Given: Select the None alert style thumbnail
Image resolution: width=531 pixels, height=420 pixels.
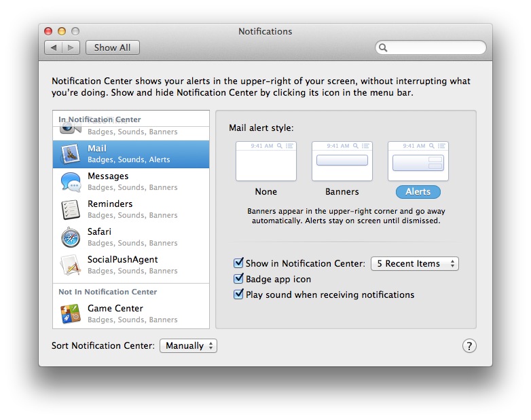Looking at the screenshot, I should 266,161.
